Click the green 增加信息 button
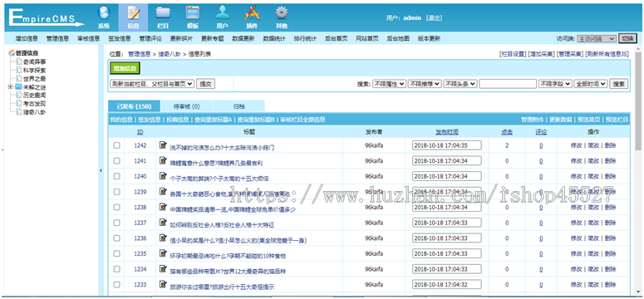644x299 pixels. coord(125,69)
